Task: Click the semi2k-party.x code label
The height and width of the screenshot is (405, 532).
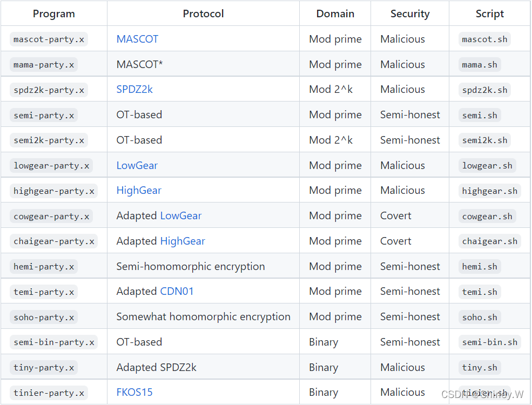Action: tap(49, 140)
